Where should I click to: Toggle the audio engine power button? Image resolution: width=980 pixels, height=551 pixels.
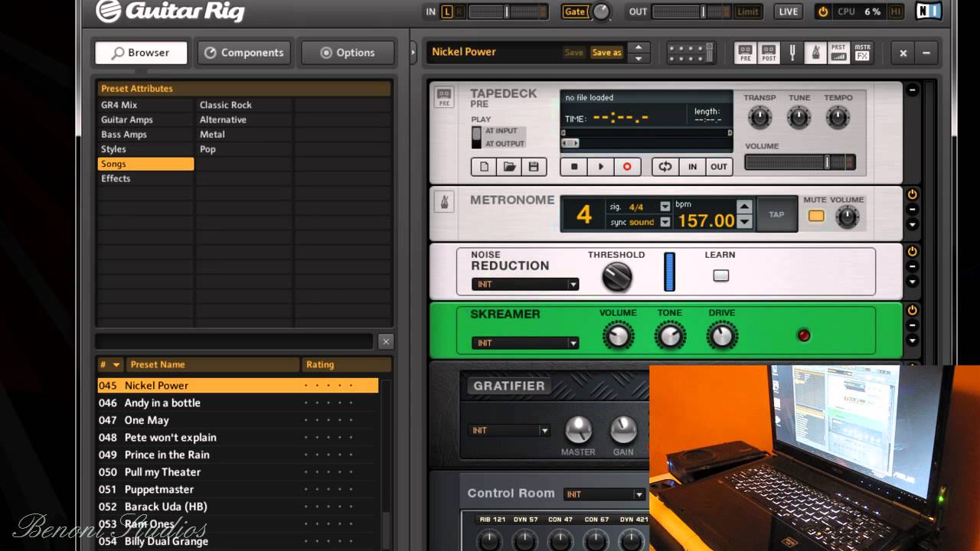(823, 11)
